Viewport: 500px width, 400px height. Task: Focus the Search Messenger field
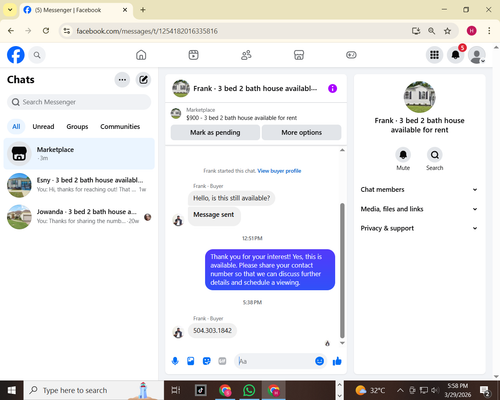coord(79,102)
